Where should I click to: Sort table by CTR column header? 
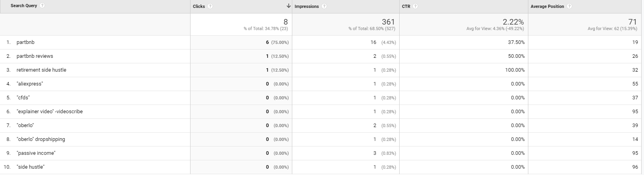click(406, 7)
